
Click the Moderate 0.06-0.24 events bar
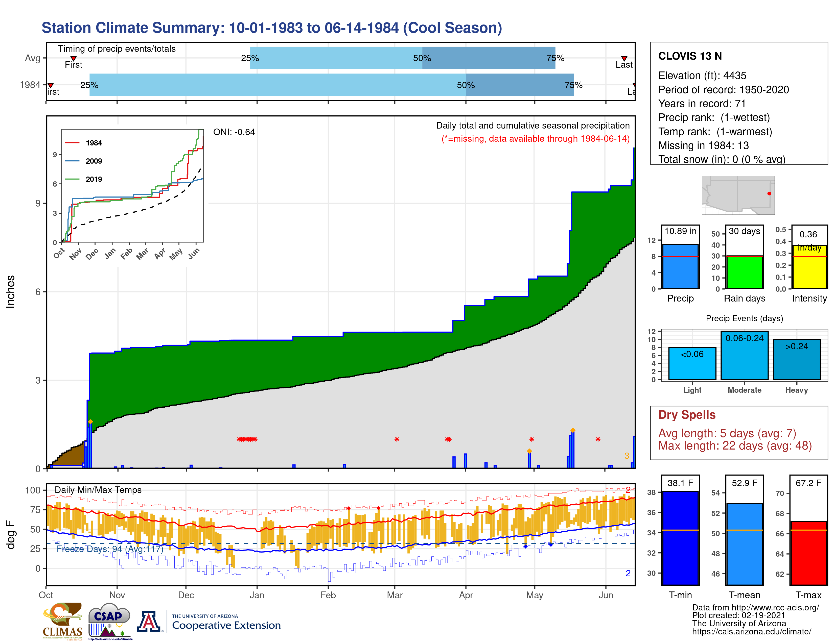click(744, 355)
